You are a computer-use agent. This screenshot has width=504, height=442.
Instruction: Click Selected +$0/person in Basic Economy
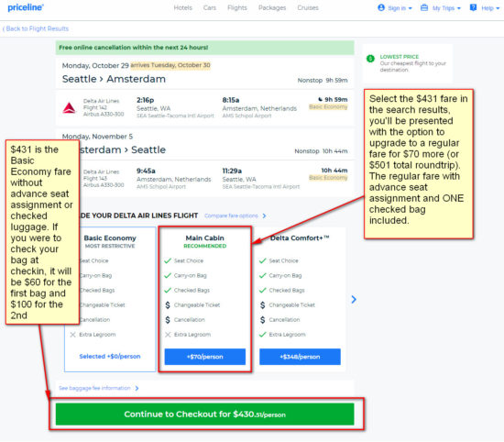point(110,357)
